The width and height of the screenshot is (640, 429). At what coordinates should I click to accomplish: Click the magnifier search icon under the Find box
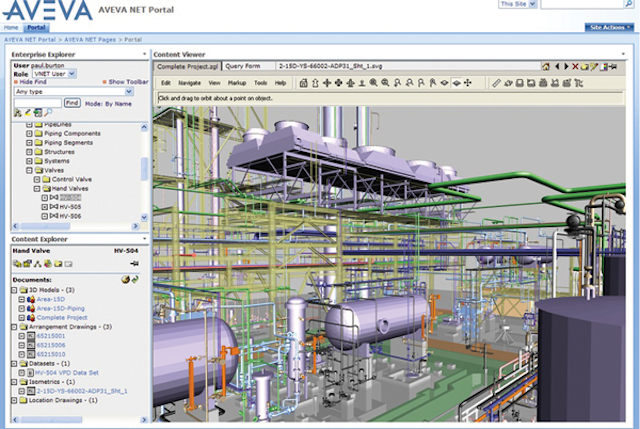(x=48, y=112)
